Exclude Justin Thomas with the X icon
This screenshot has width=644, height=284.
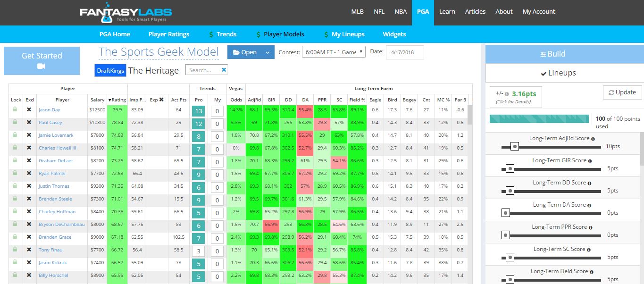click(x=29, y=186)
